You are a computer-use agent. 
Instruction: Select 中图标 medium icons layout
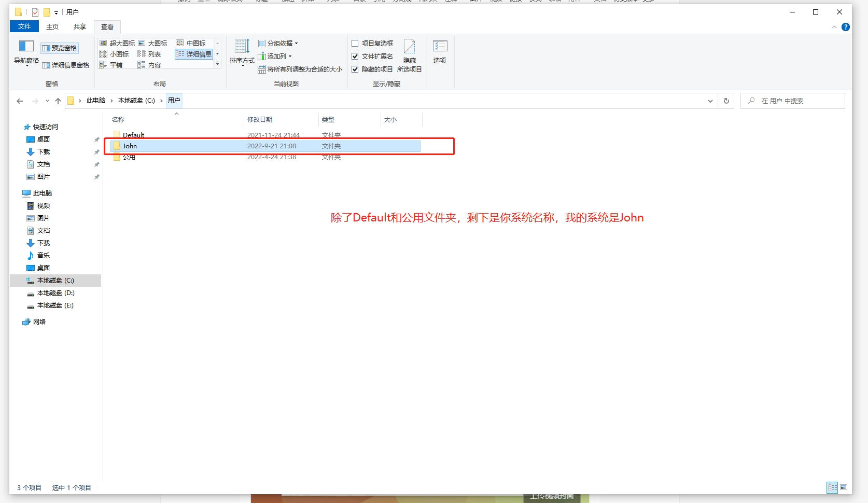pos(191,43)
